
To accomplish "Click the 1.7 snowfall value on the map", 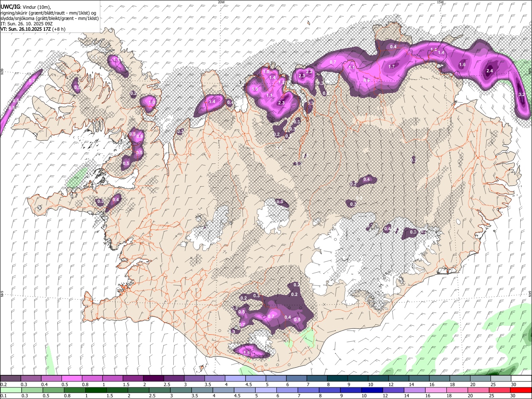I will point(392,66).
